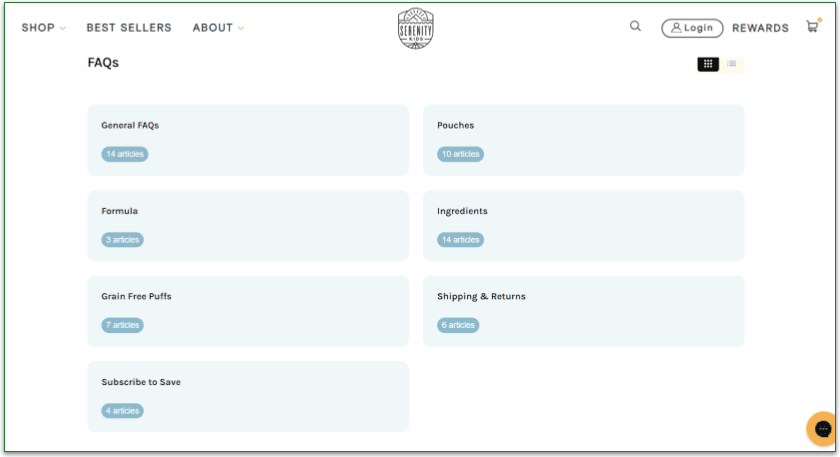Click the 14 articles badge under General FAQs
Screen dimensions: 840x457
coord(125,154)
